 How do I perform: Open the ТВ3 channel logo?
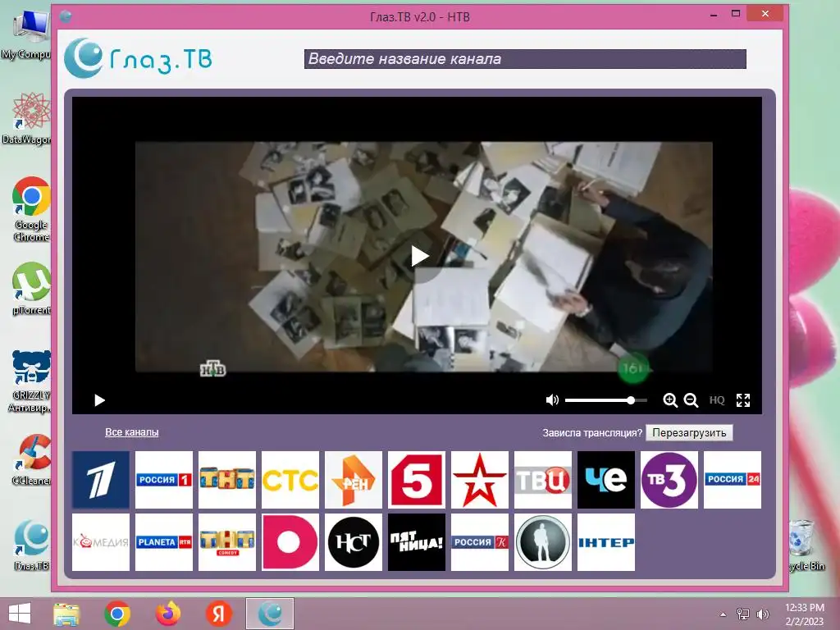pyautogui.click(x=669, y=479)
